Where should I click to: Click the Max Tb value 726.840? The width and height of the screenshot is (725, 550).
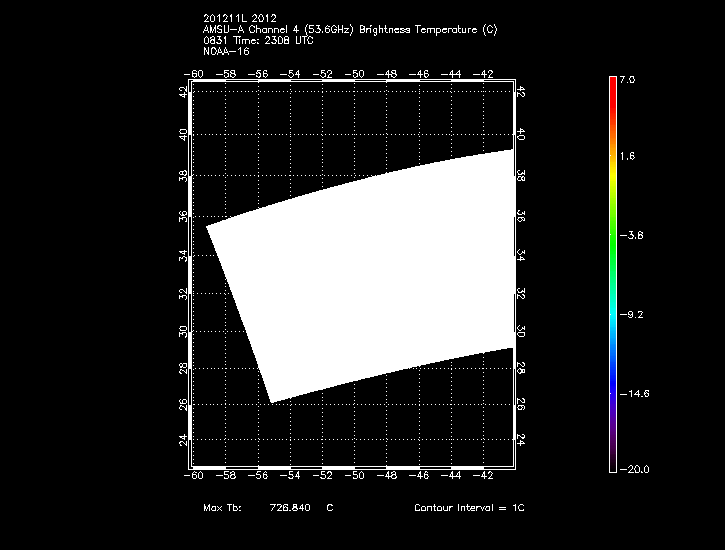[x=289, y=509]
